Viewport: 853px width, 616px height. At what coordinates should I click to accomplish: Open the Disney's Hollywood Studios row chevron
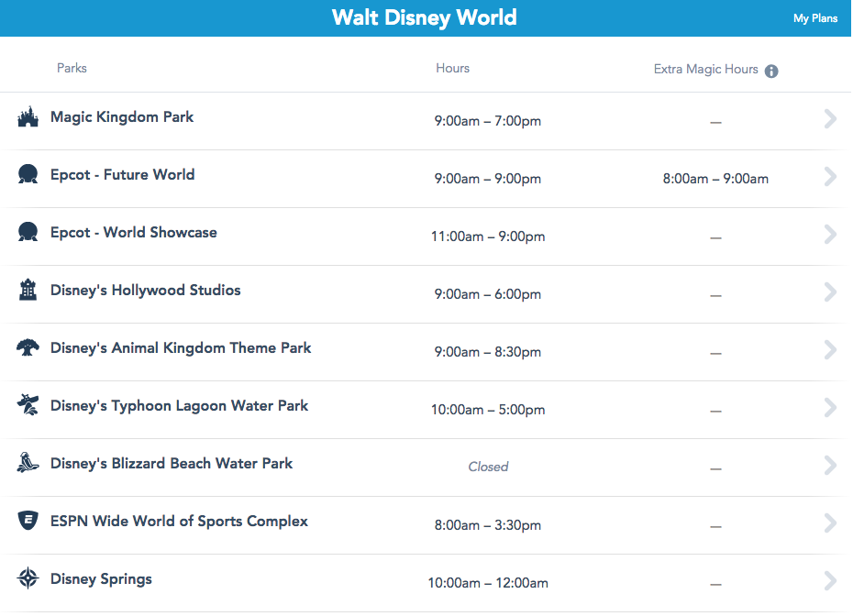(x=830, y=291)
